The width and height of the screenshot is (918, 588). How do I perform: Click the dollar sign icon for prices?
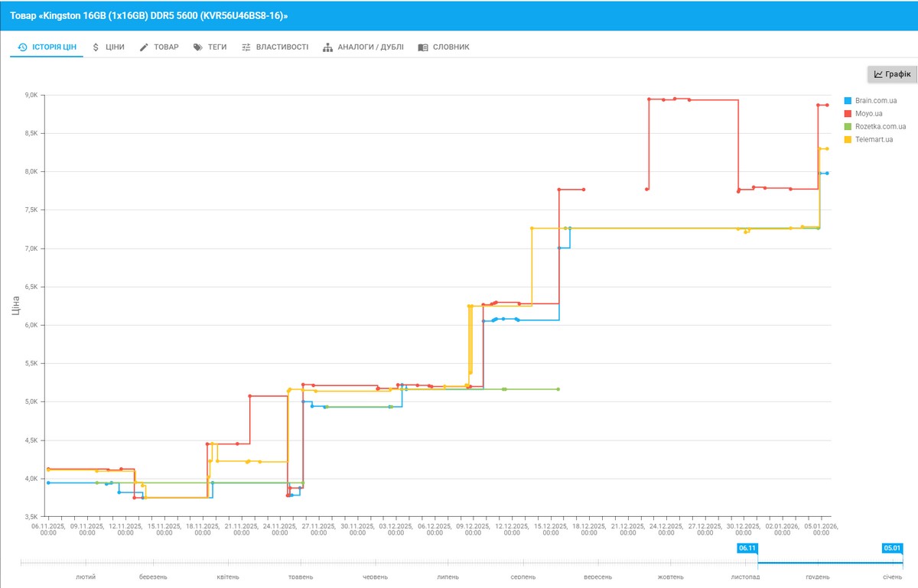click(x=96, y=47)
